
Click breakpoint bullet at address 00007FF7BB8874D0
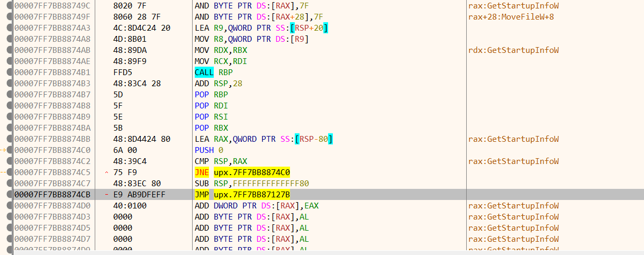coord(10,205)
